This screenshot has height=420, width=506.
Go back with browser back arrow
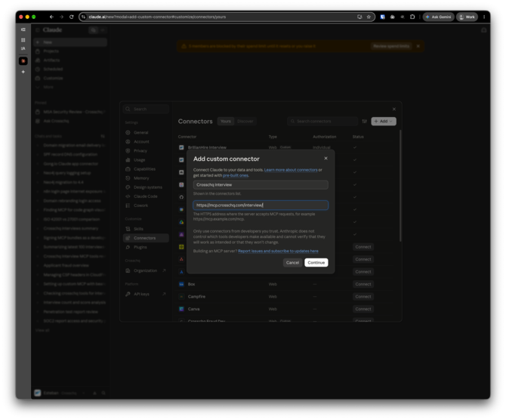[51, 17]
